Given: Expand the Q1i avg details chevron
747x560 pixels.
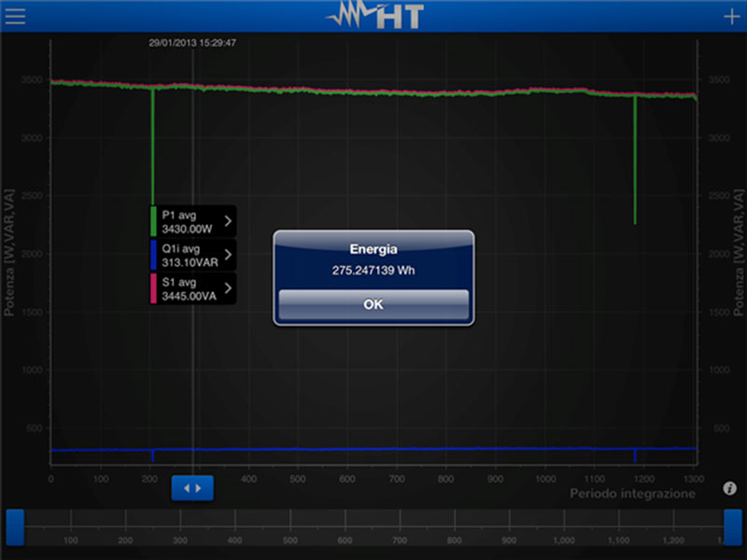Looking at the screenshot, I should pos(229,256).
